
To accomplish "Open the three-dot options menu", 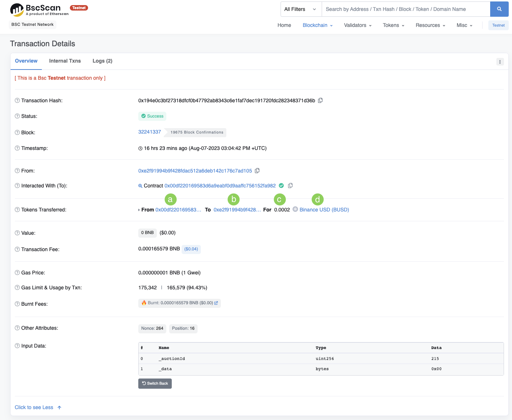I will click(x=500, y=62).
